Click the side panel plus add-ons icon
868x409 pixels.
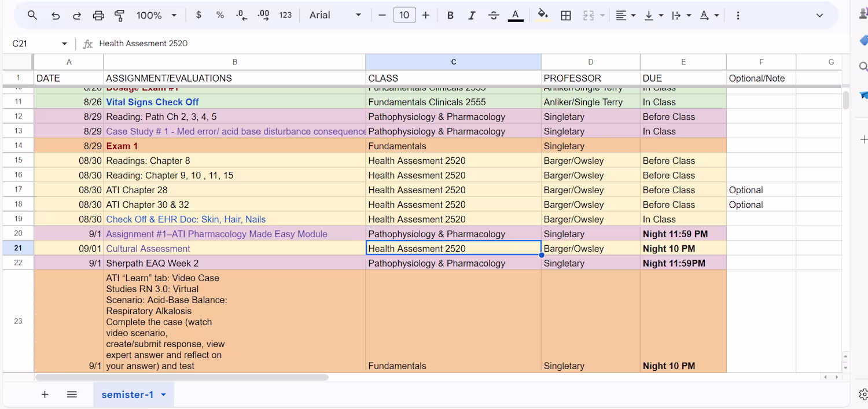pos(863,139)
